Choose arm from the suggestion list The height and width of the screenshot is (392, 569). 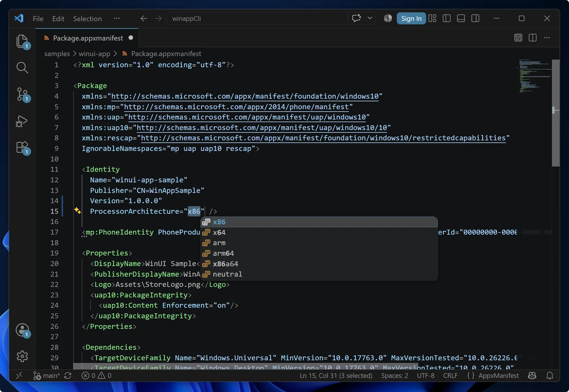pyautogui.click(x=319, y=243)
